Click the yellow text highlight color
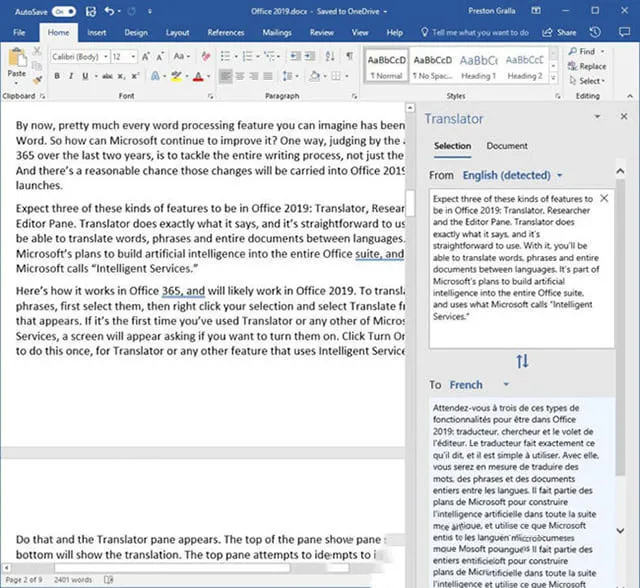The height and width of the screenshot is (588, 640). click(176, 76)
